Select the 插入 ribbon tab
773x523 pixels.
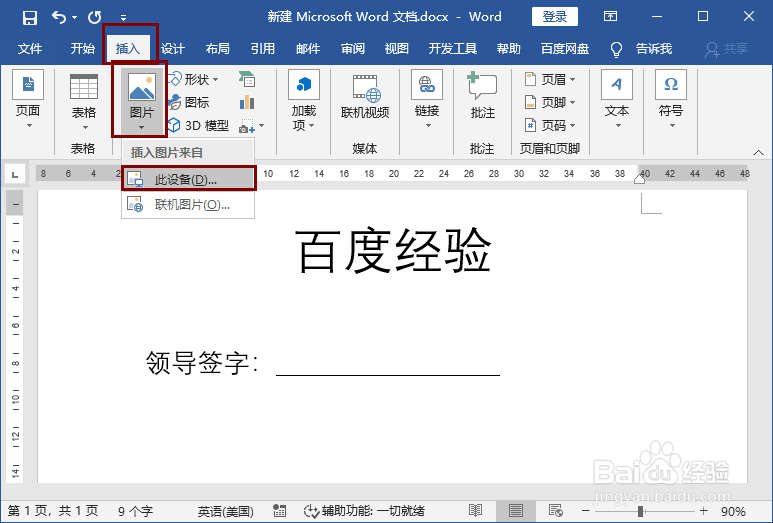tap(128, 49)
